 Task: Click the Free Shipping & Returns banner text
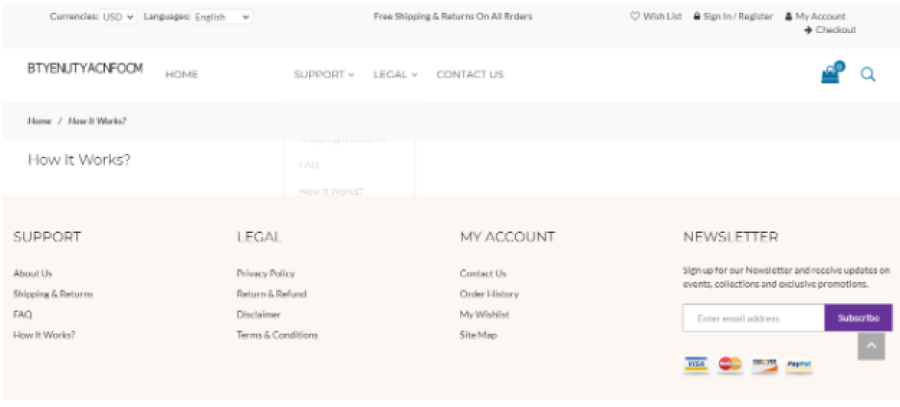click(x=453, y=16)
